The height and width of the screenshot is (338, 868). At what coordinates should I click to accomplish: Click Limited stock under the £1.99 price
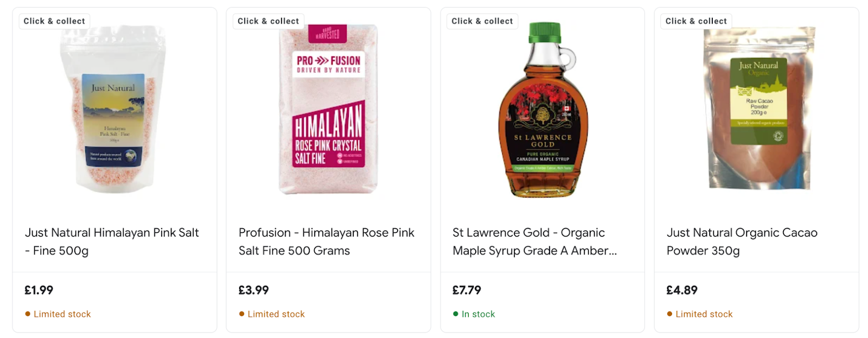(62, 314)
